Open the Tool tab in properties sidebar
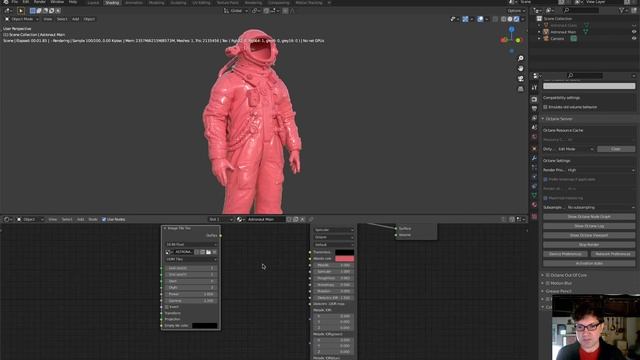This screenshot has height=360, width=640. point(534,88)
